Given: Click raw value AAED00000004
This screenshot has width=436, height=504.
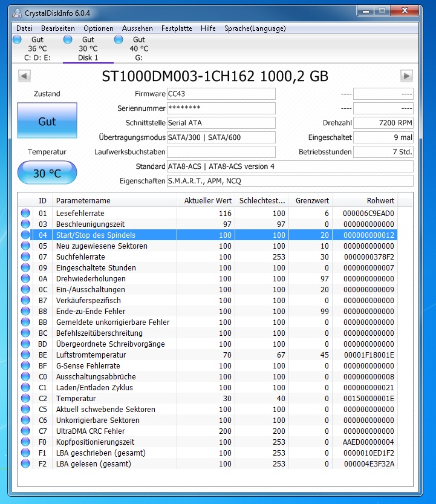Looking at the screenshot, I should 368,442.
